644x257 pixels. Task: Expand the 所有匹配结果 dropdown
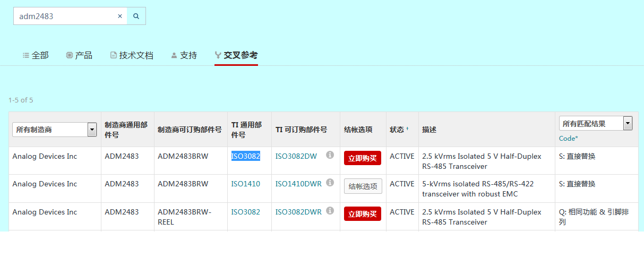tap(596, 123)
